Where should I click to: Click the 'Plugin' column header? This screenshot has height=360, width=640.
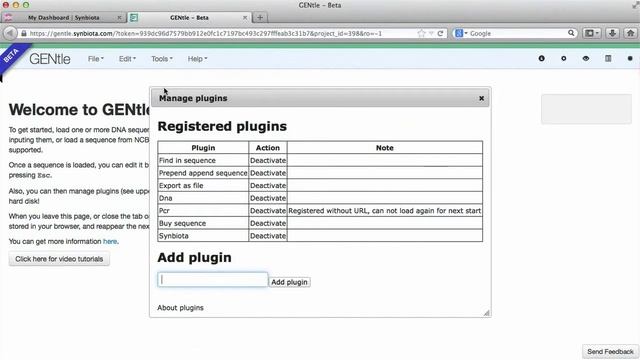point(203,148)
